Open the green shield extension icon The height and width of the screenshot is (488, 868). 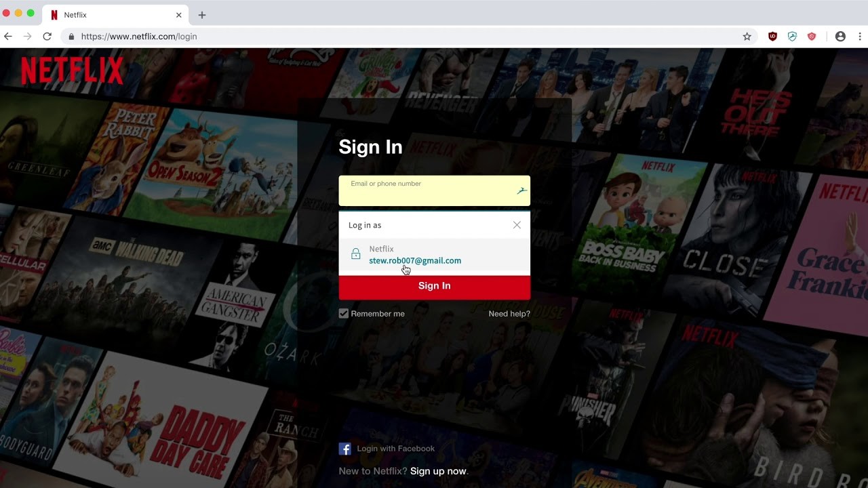(x=792, y=37)
